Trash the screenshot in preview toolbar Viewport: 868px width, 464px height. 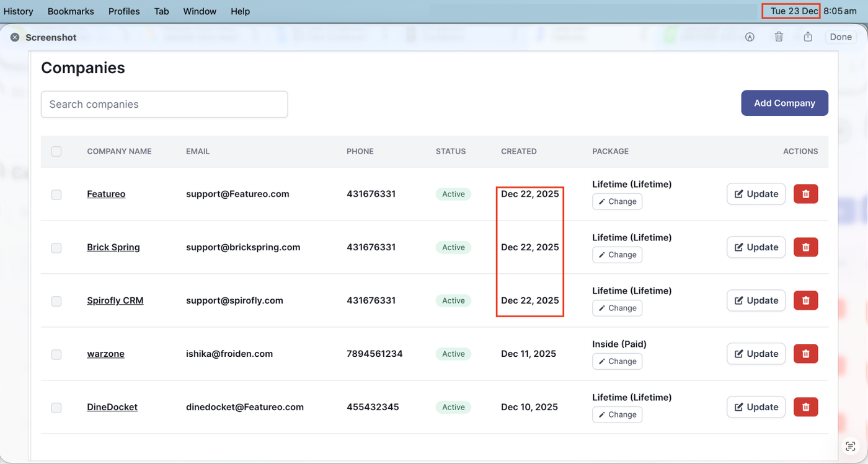tap(779, 37)
